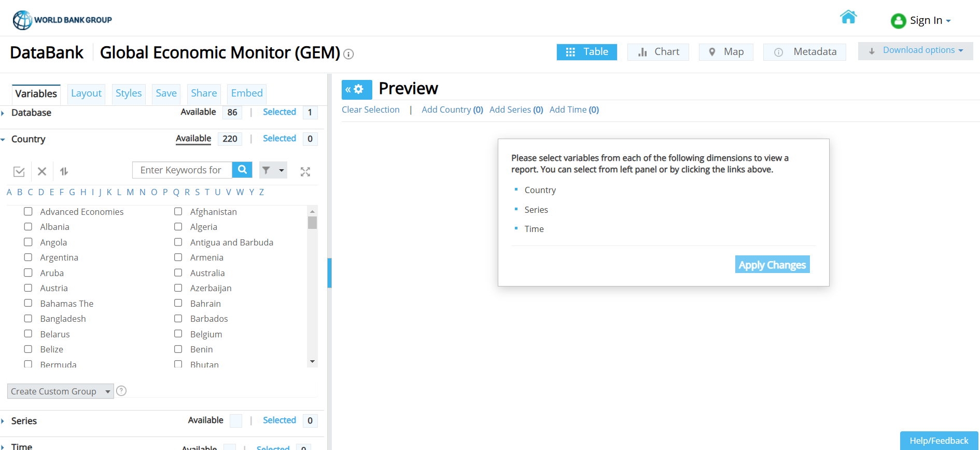Show Selected items in Series row
This screenshot has height=450, width=980.
pyautogui.click(x=279, y=420)
